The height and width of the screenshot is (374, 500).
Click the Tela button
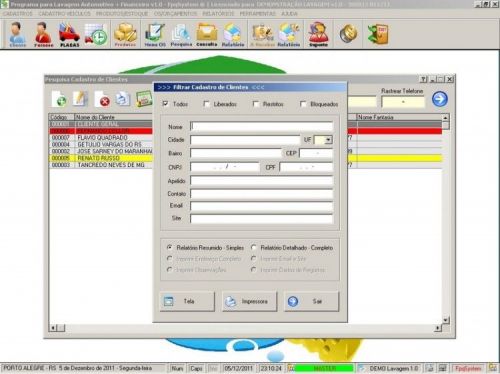187,301
